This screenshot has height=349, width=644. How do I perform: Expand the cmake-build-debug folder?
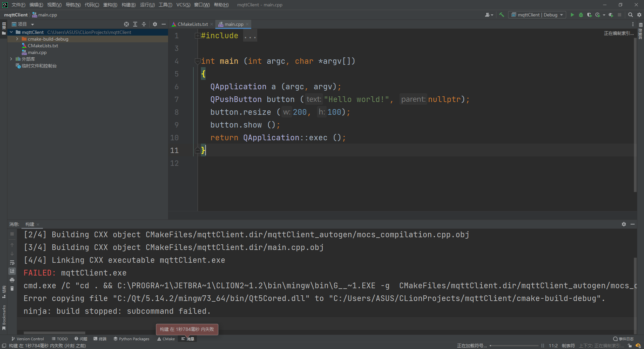[x=17, y=39]
